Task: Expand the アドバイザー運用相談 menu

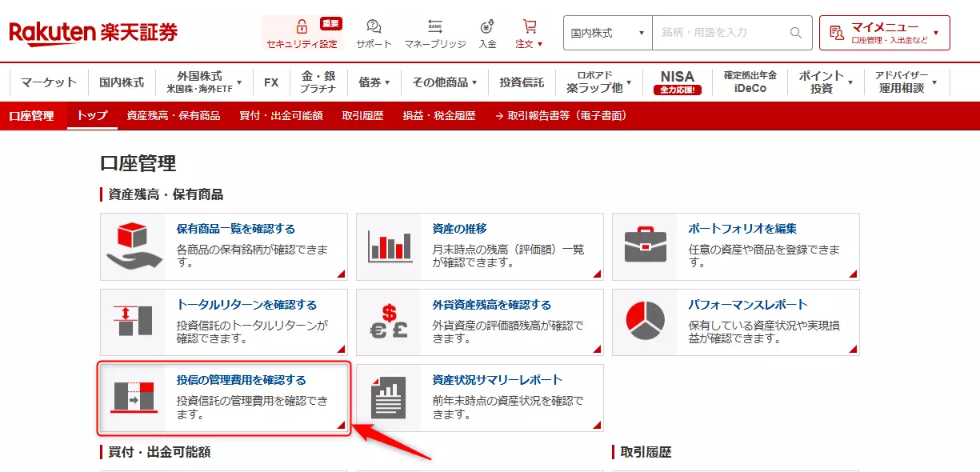Action: pos(906,82)
